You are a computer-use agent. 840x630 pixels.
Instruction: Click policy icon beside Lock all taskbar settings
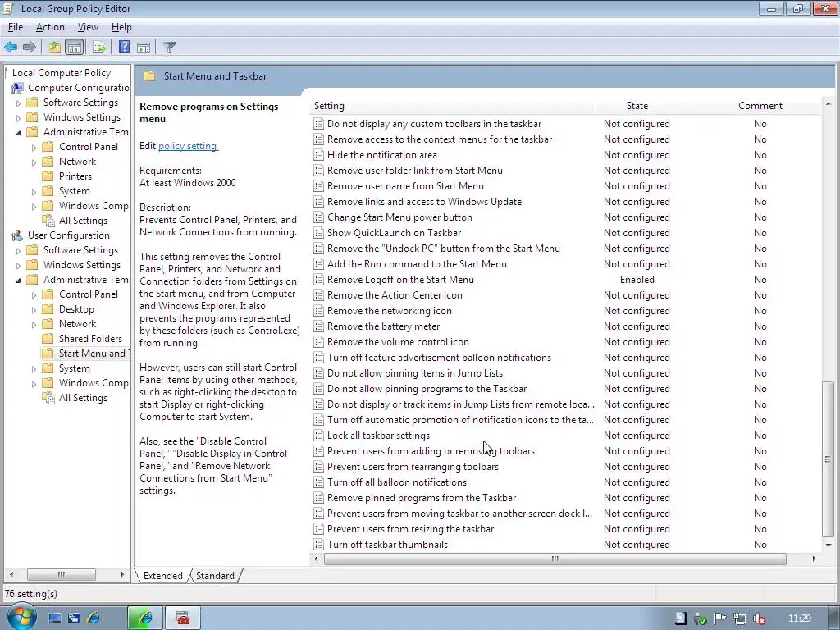[318, 436]
